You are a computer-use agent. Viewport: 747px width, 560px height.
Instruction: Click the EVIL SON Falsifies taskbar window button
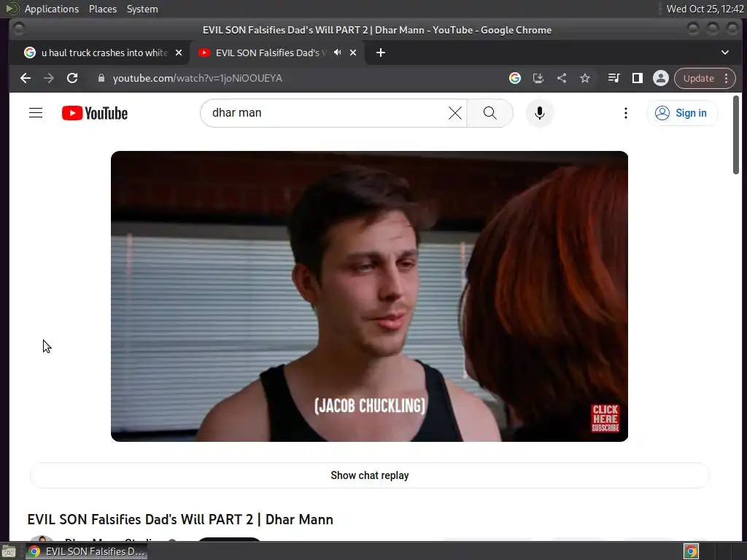[86, 551]
